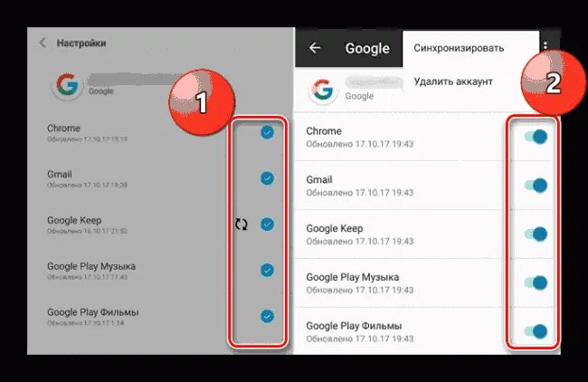Tap Google title in right header

367,48
